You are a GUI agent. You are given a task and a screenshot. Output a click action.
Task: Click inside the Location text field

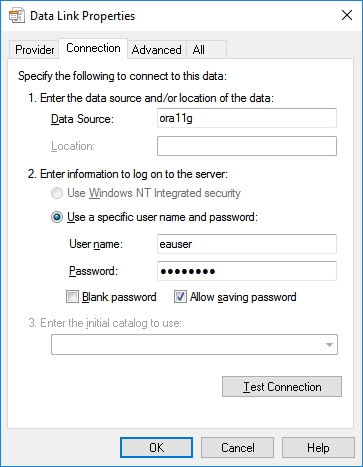247,146
